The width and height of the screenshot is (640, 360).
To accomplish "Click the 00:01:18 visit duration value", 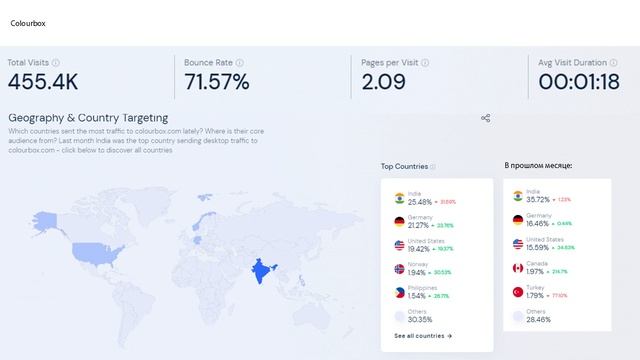I will (579, 82).
